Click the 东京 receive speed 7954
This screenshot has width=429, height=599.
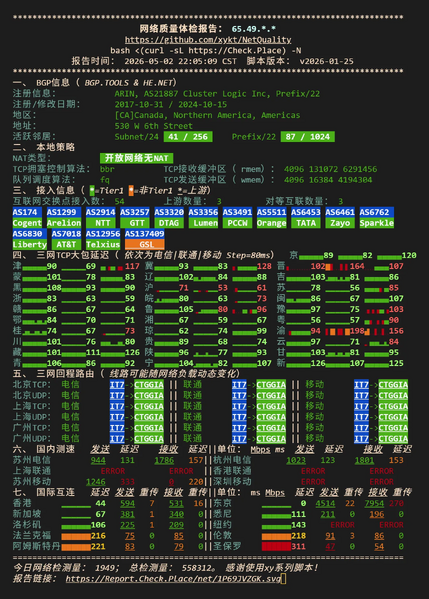click(374, 503)
